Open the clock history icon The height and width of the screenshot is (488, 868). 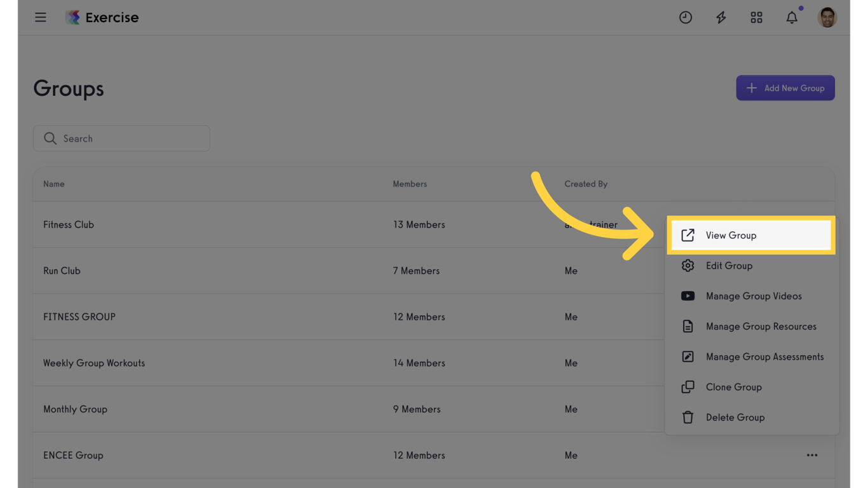point(686,18)
